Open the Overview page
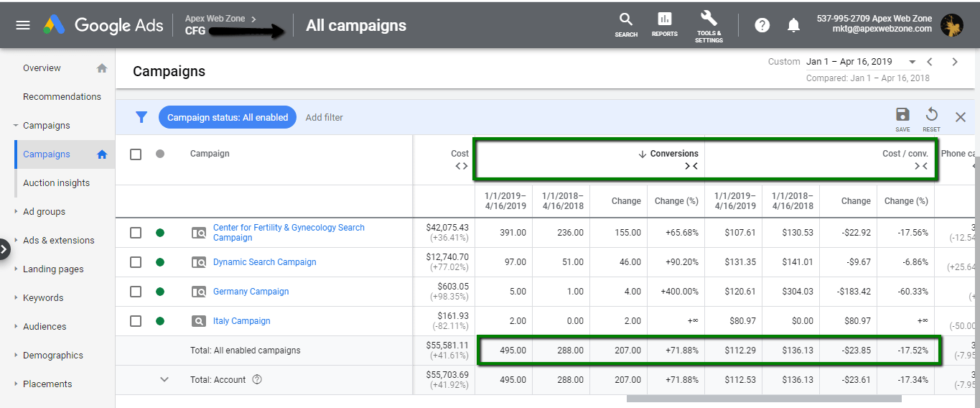The image size is (980, 408). (x=42, y=68)
